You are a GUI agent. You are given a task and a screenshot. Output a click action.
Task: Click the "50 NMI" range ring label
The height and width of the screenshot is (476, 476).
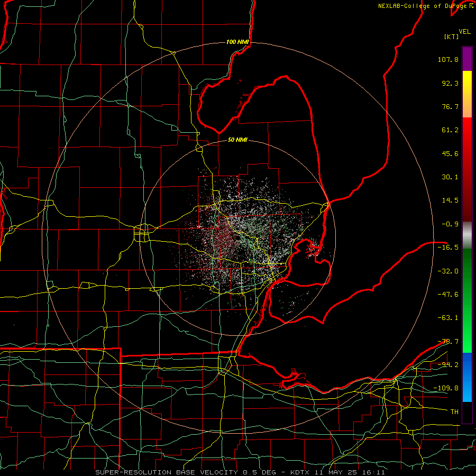(237, 140)
